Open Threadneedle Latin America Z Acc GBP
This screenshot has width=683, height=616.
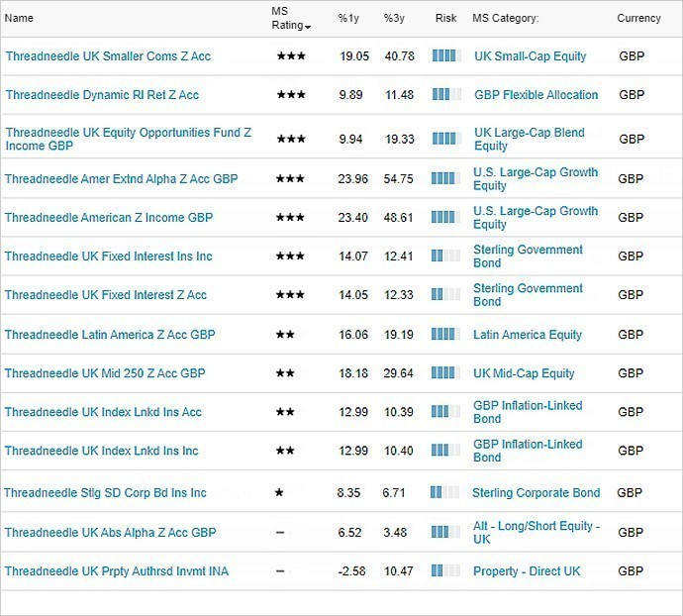pyautogui.click(x=110, y=335)
